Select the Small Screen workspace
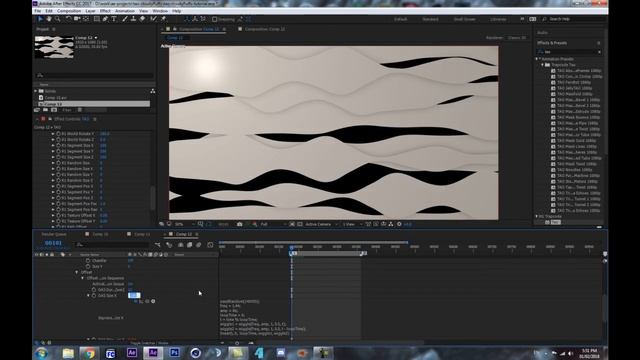640x360 pixels. tap(464, 19)
